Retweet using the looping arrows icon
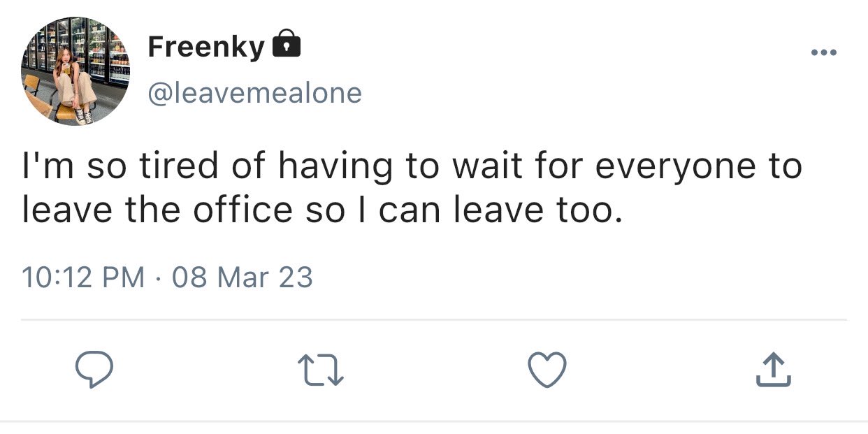The height and width of the screenshot is (434, 868). click(321, 370)
